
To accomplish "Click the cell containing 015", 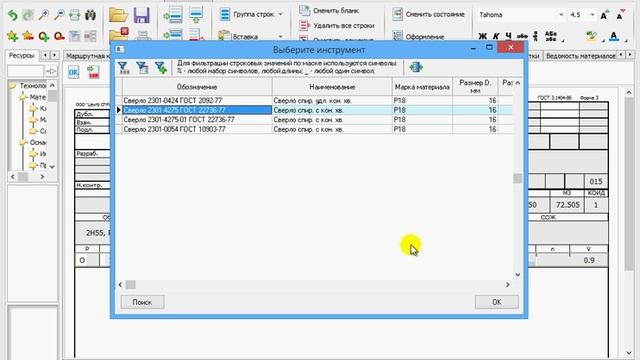I will [596, 182].
